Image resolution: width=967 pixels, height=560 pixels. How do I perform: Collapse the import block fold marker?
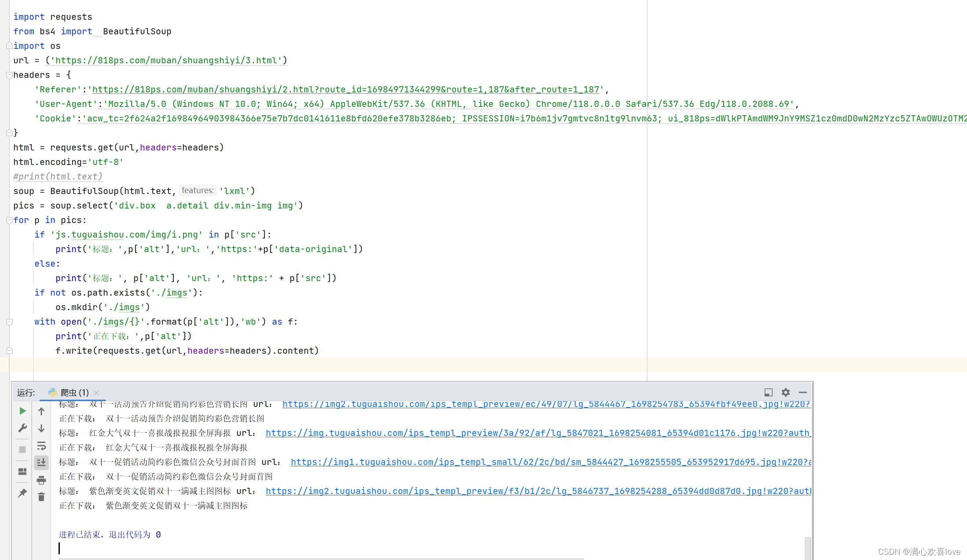point(9,46)
